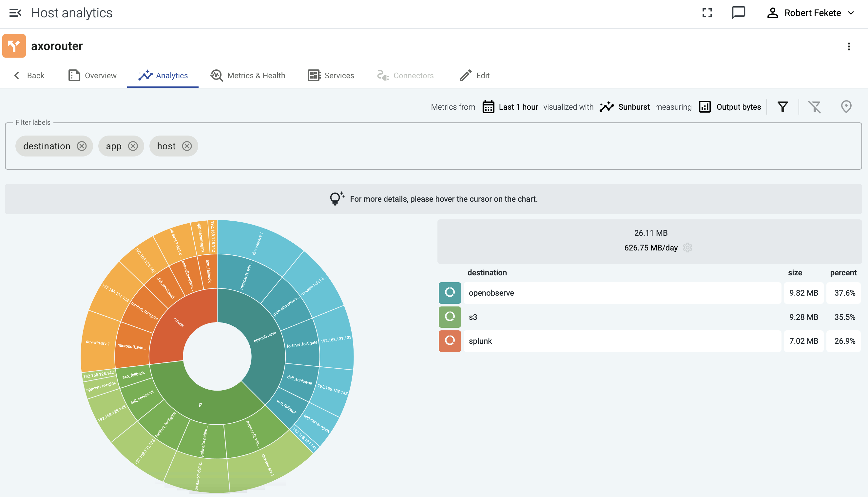The height and width of the screenshot is (497, 868).
Task: Open the Last 1 hour time range picker
Action: 510,107
